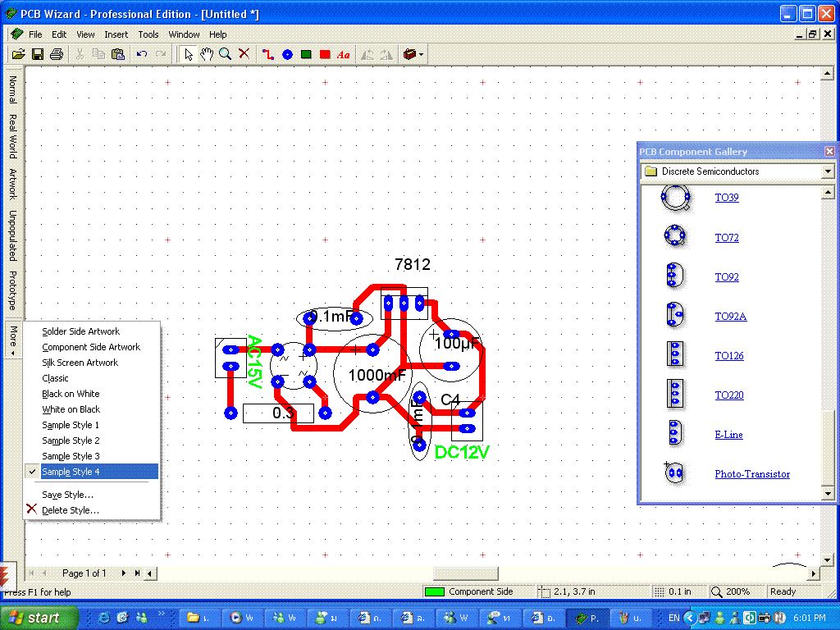Click the coordinates icon in the status bar
Viewport: 840px width, 630px height.
[x=545, y=591]
